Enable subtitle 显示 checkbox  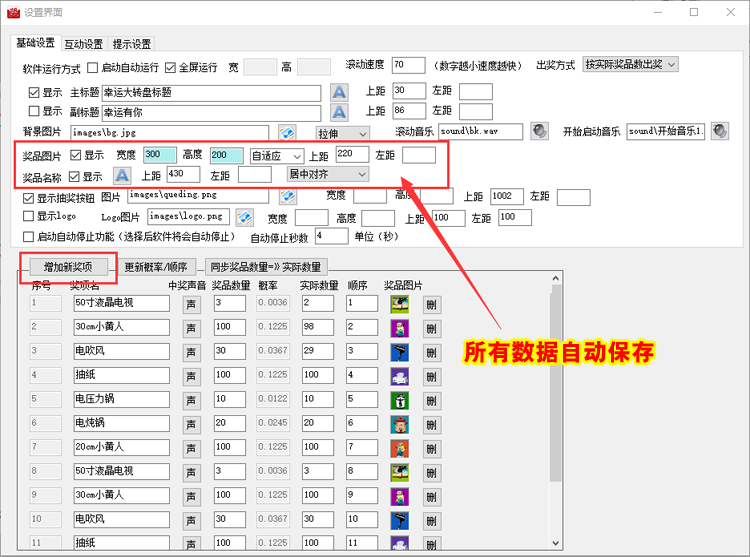(x=33, y=111)
